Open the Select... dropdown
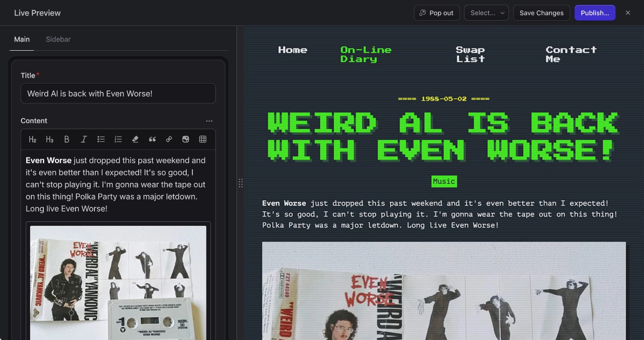The height and width of the screenshot is (340, 644). click(486, 13)
